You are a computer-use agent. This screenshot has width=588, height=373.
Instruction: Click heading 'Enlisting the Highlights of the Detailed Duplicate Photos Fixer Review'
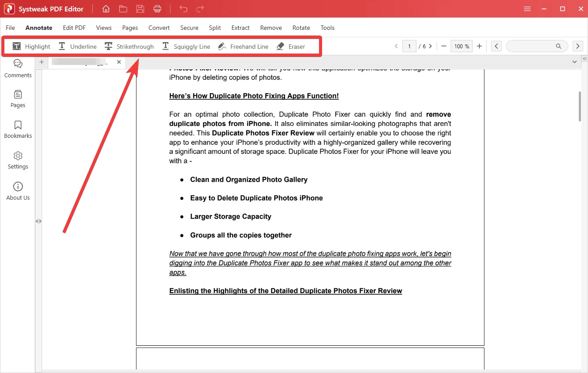286,291
